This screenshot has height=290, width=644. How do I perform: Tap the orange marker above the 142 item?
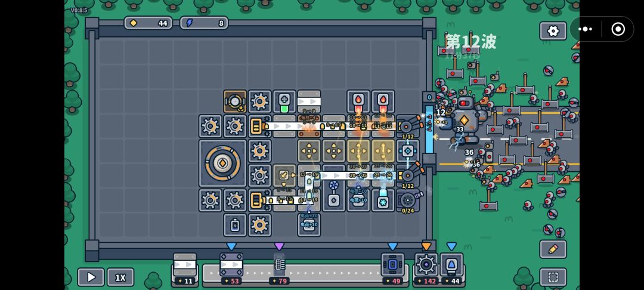426,246
